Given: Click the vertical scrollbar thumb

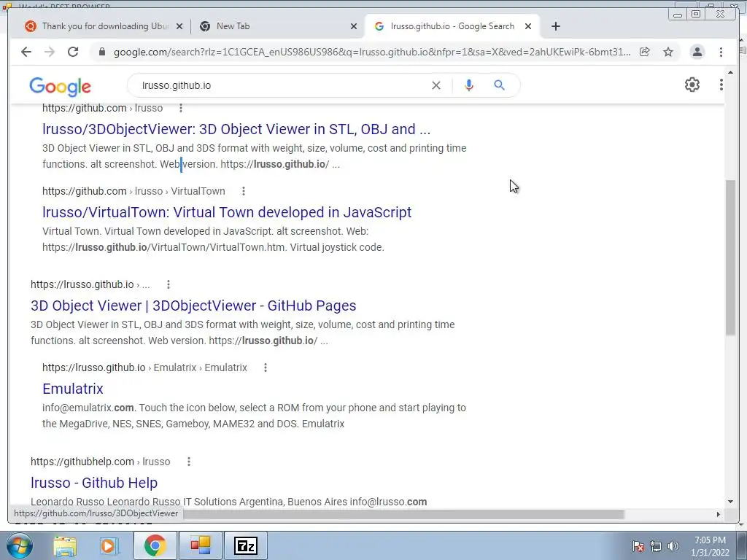Looking at the screenshot, I should tap(730, 257).
